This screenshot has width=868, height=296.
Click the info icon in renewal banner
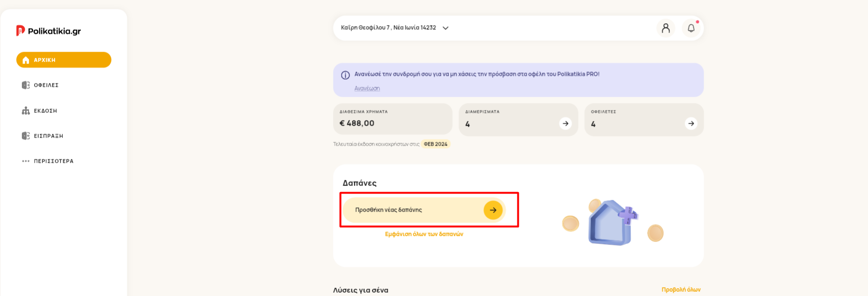pyautogui.click(x=345, y=75)
